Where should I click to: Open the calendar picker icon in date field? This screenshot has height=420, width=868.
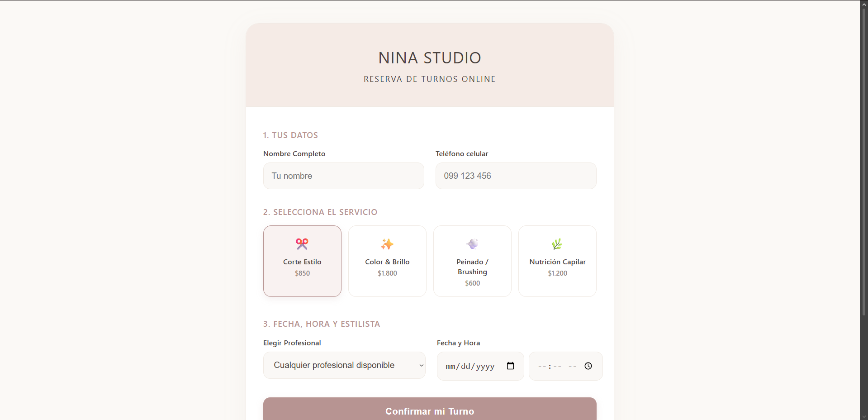click(511, 366)
